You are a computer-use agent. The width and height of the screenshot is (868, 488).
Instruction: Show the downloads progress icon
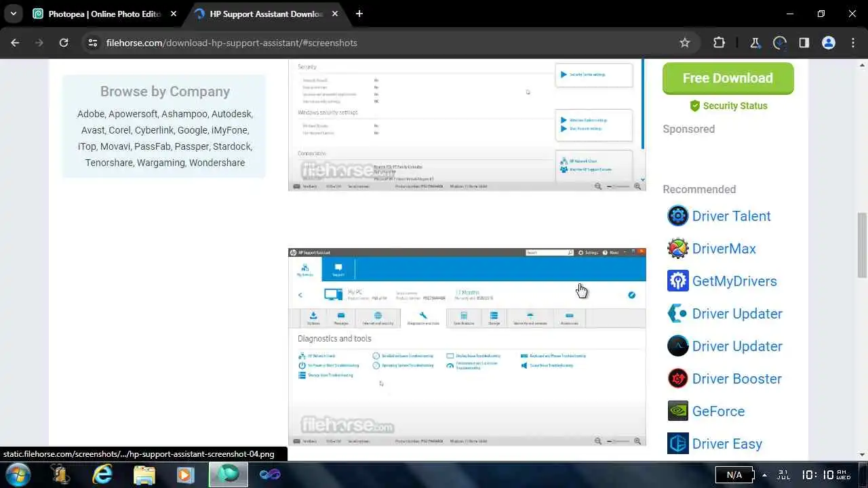779,43
